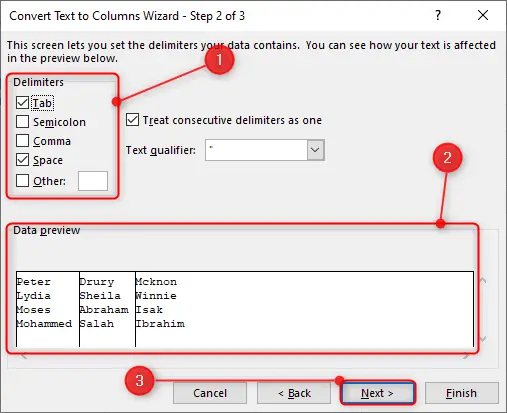Click the Cancel button
Image resolution: width=507 pixels, height=413 pixels.
(210, 393)
